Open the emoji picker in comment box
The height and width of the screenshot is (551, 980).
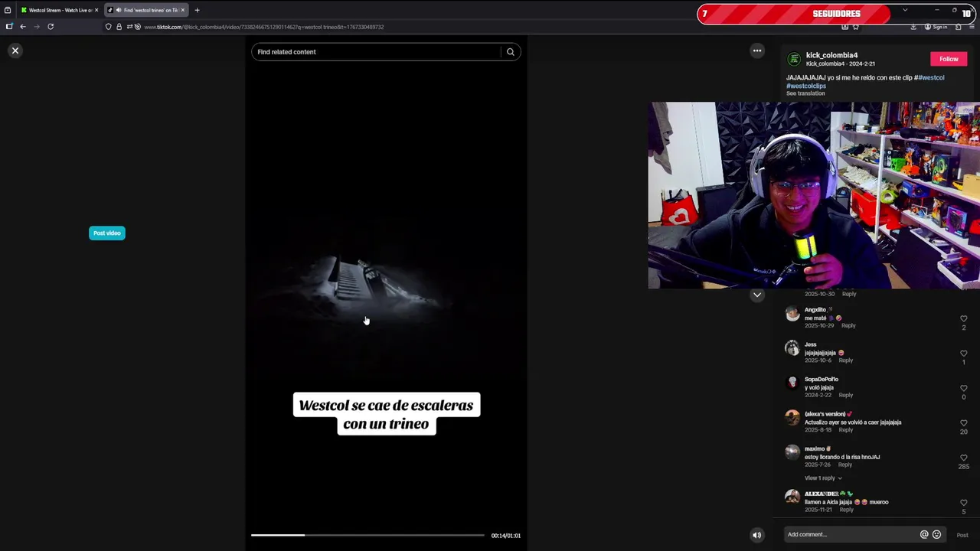pos(936,535)
